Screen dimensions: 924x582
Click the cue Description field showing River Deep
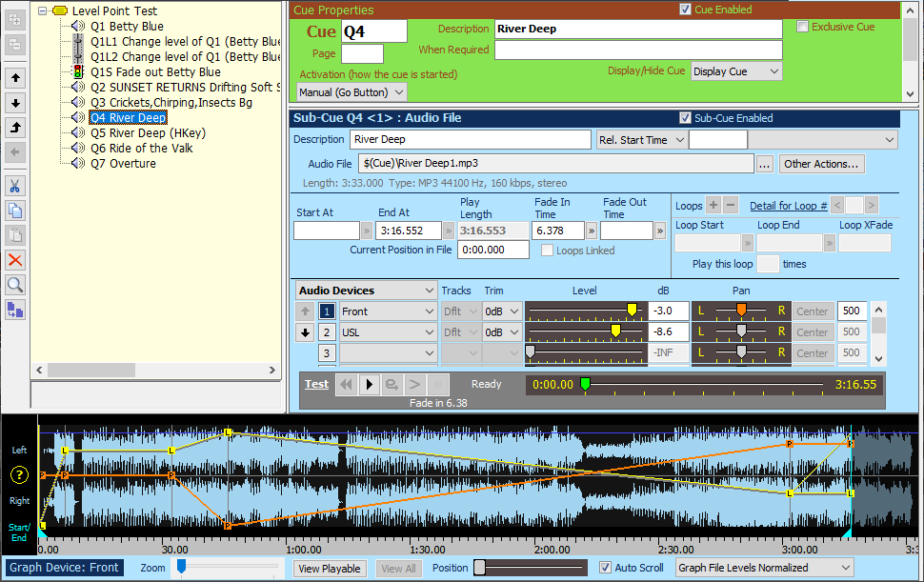(x=638, y=29)
